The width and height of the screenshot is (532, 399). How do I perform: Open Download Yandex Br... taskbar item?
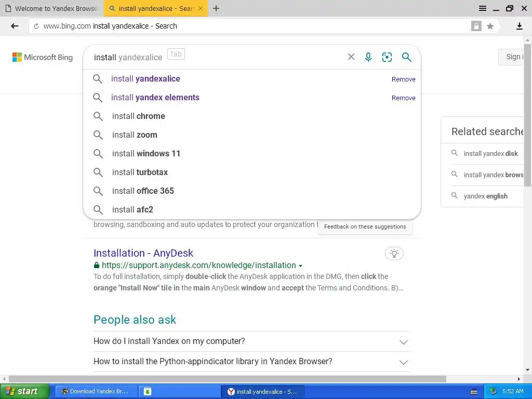(96, 392)
